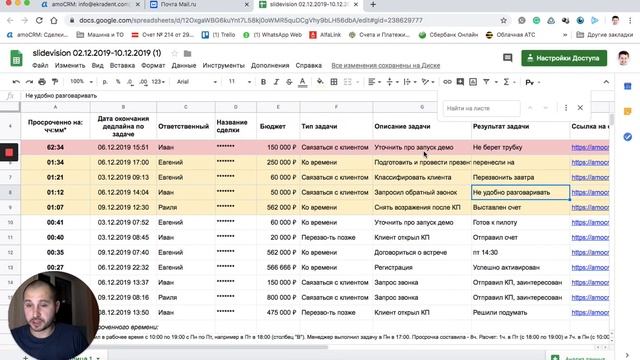Image resolution: width=640 pixels, height=360 pixels.
Task: Open the Инструменты menu
Action: [223, 65]
